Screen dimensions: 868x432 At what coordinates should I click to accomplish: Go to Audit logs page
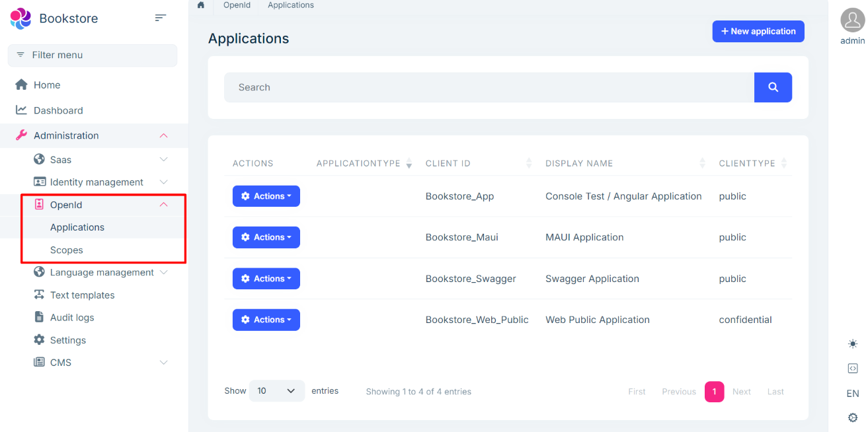(72, 318)
